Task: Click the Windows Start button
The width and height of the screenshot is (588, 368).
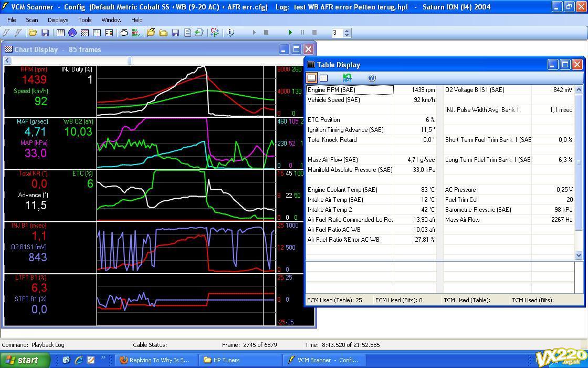Action: pos(25,360)
